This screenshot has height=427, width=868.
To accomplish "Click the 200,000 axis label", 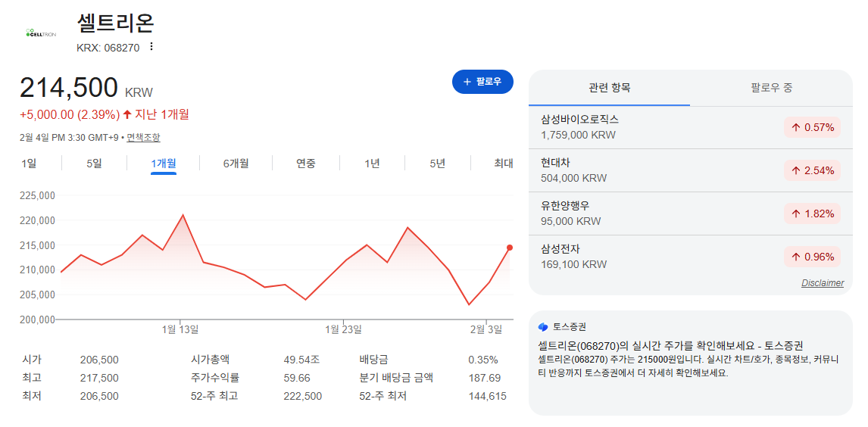I will (37, 319).
